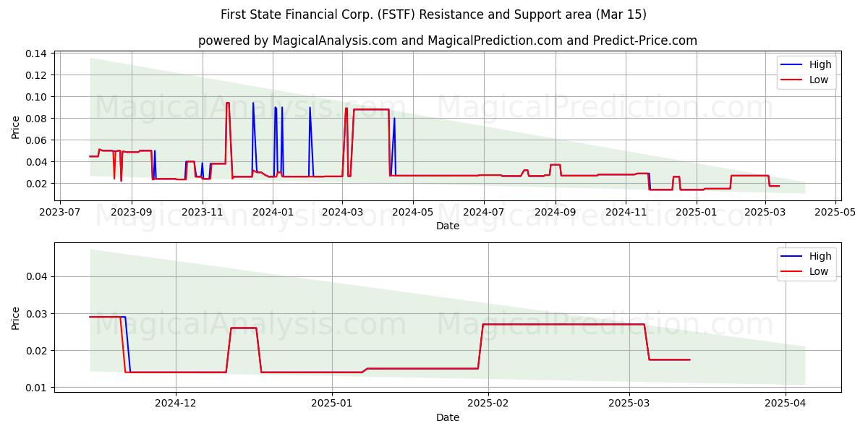Image resolution: width=868 pixels, height=434 pixels.
Task: Click the '2024-01' tick label
Action: click(273, 213)
